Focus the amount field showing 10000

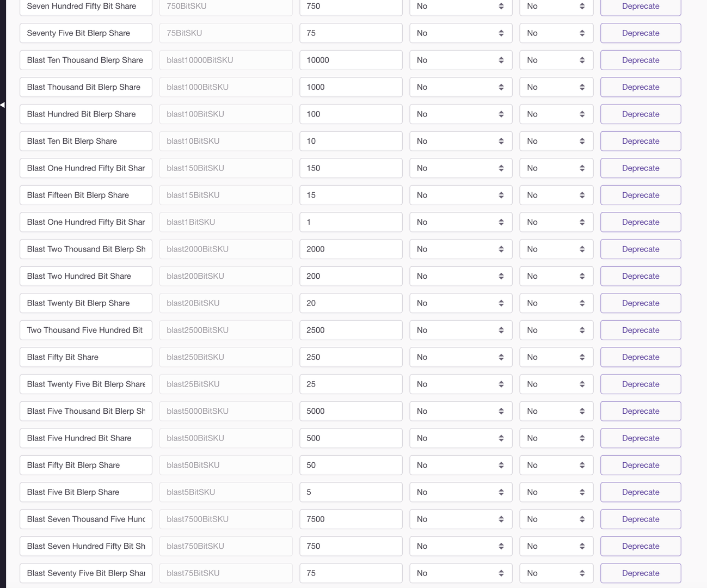tap(351, 60)
